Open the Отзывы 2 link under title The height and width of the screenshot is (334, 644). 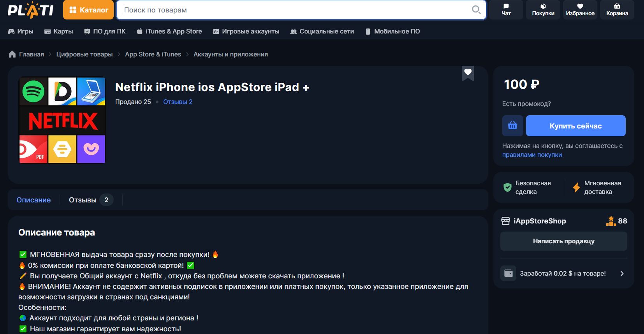[x=178, y=102]
